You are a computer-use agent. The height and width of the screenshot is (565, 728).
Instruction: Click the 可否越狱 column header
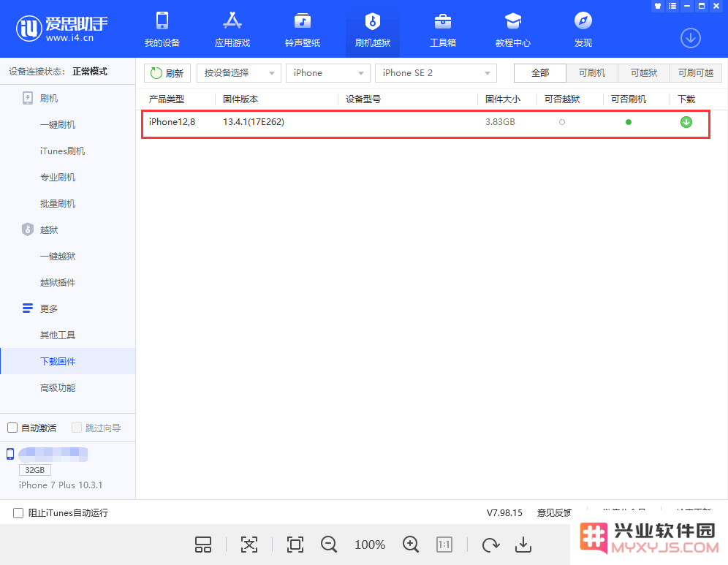[562, 99]
